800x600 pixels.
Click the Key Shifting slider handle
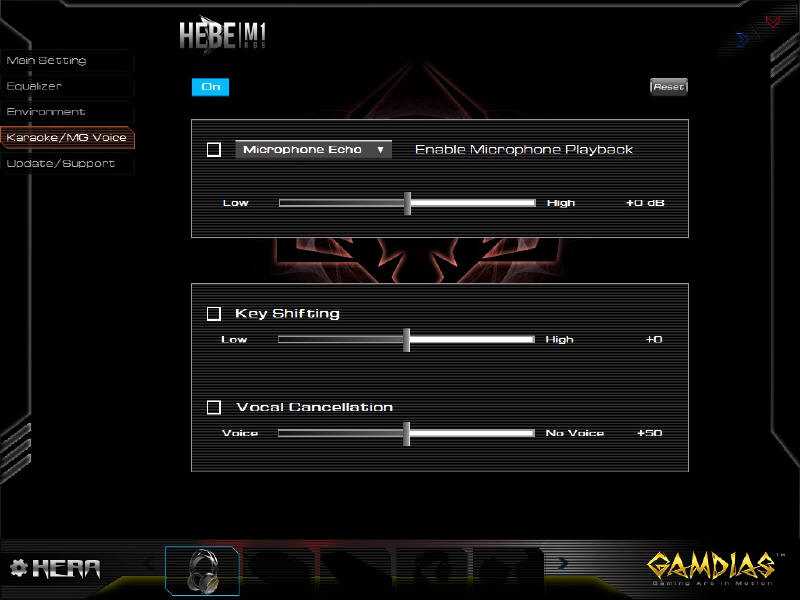click(x=407, y=340)
